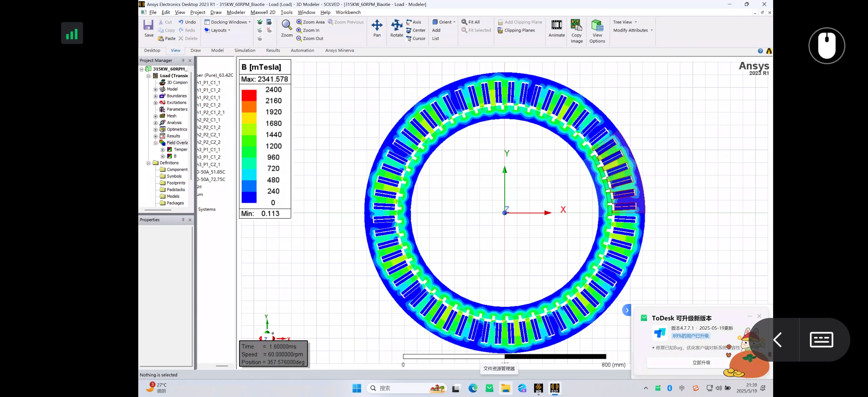Close the ToDesk update notification
868x397 pixels.
click(759, 316)
